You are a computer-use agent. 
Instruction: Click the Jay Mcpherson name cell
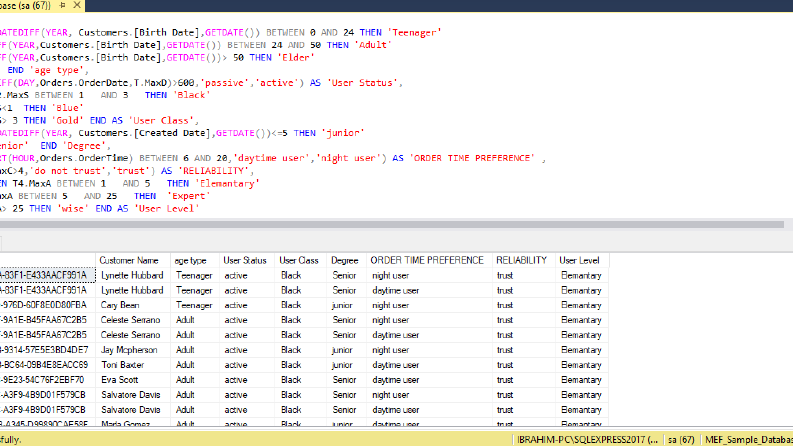133,350
